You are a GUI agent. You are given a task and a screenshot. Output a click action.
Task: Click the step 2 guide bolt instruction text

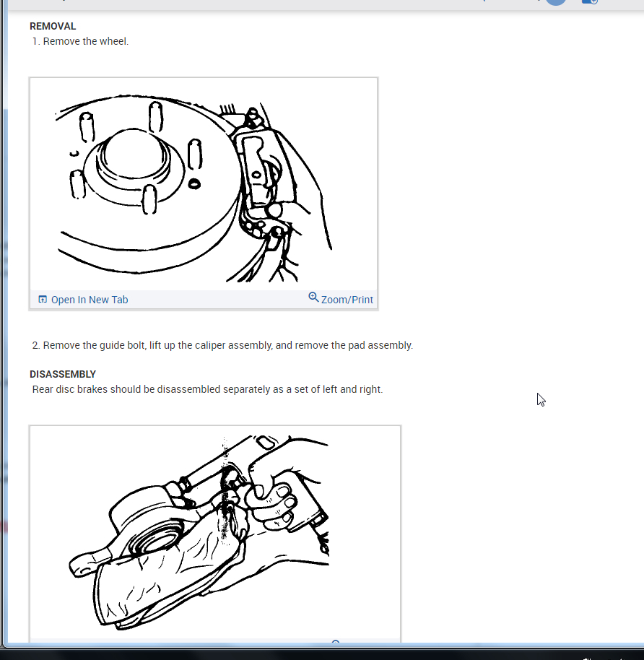click(x=222, y=345)
